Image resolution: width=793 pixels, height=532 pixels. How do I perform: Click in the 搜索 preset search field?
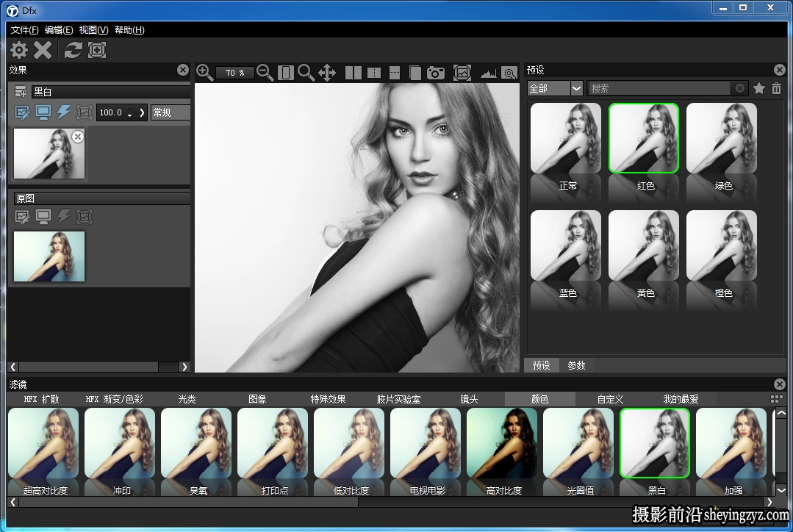coord(660,88)
